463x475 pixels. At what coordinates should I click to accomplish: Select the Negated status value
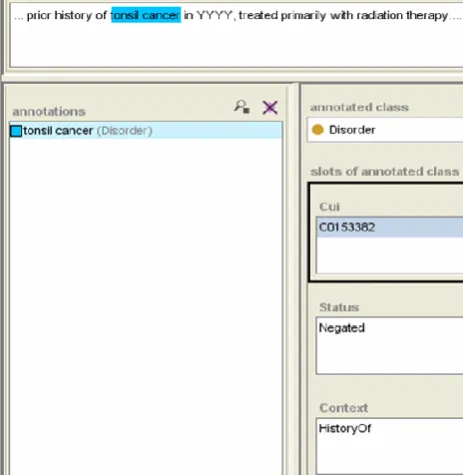pos(342,328)
